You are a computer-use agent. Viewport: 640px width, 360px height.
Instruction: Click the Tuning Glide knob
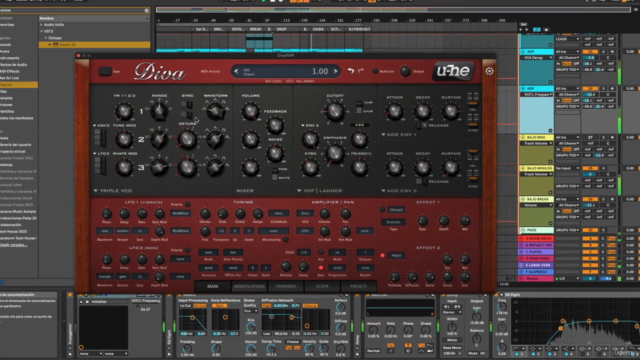[x=222, y=213]
